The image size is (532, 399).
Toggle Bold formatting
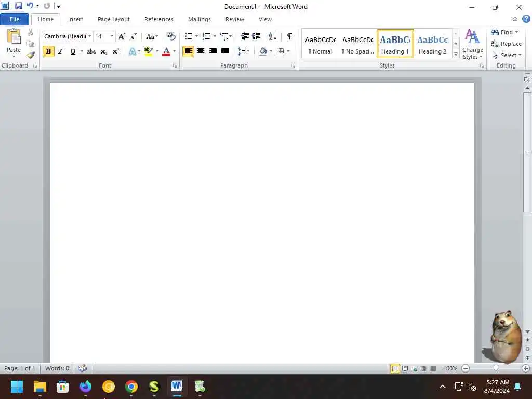pos(48,51)
